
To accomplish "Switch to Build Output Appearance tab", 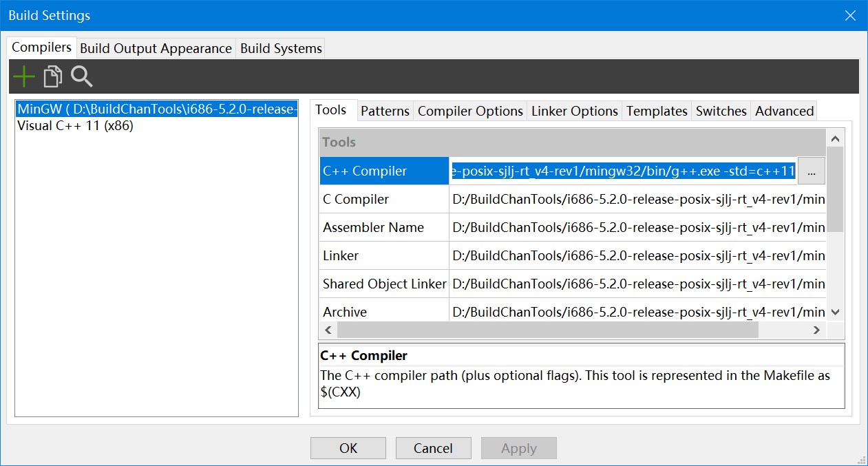I will [x=156, y=48].
